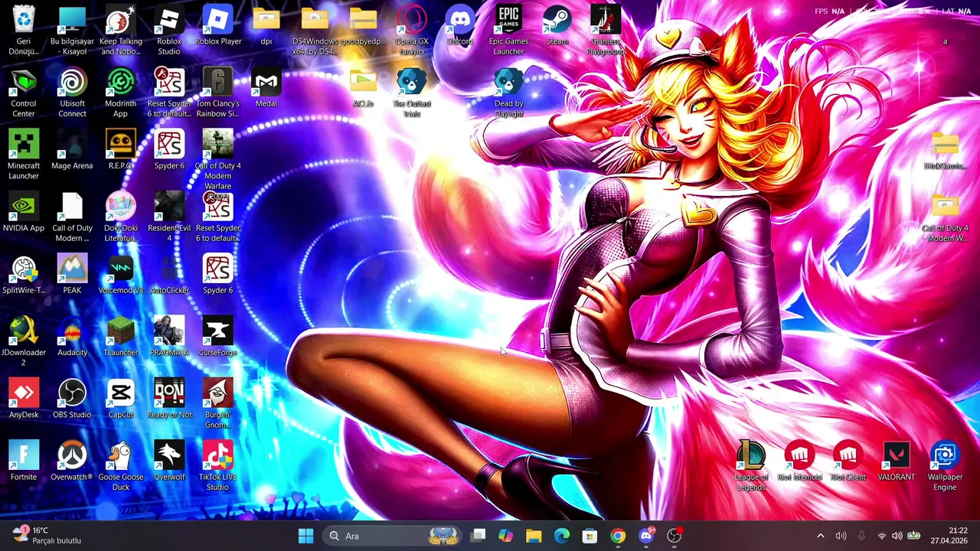Open the Windows Start menu
The width and height of the screenshot is (980, 551).
point(305,536)
